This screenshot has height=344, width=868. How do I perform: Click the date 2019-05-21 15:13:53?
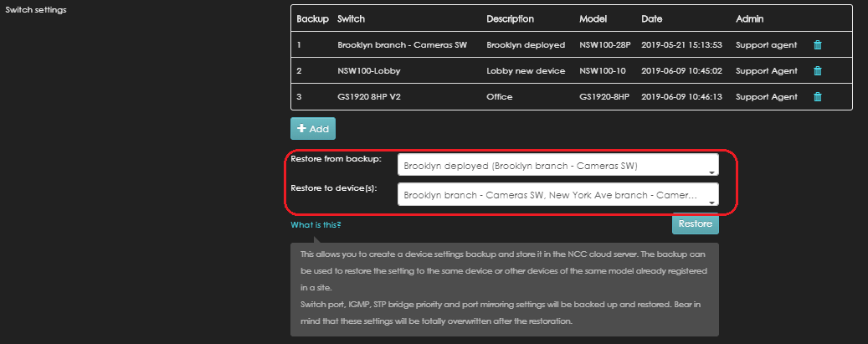(681, 45)
